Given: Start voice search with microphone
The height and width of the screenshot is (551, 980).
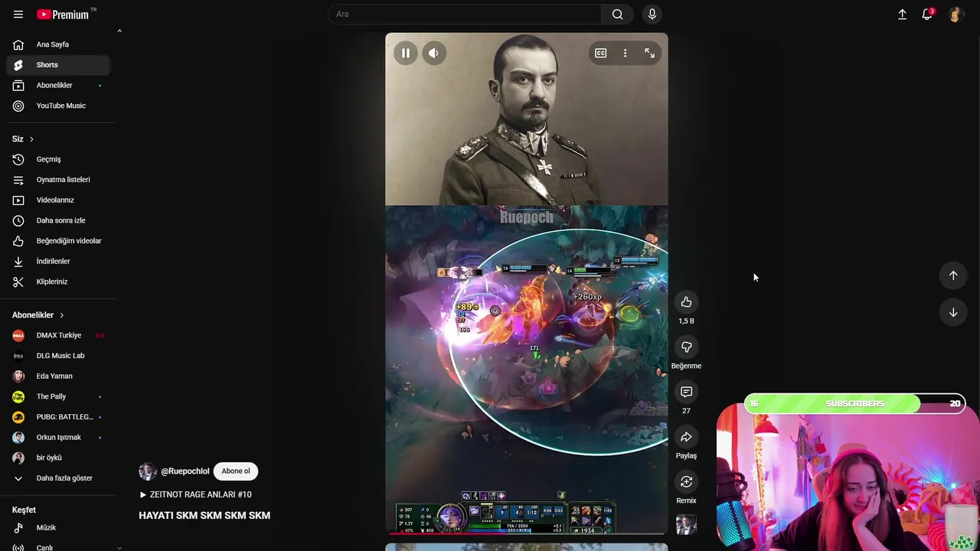Looking at the screenshot, I should pyautogui.click(x=652, y=15).
